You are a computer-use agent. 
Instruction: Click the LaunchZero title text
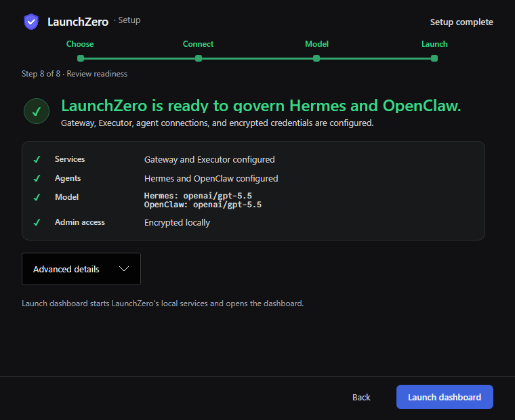click(x=78, y=22)
